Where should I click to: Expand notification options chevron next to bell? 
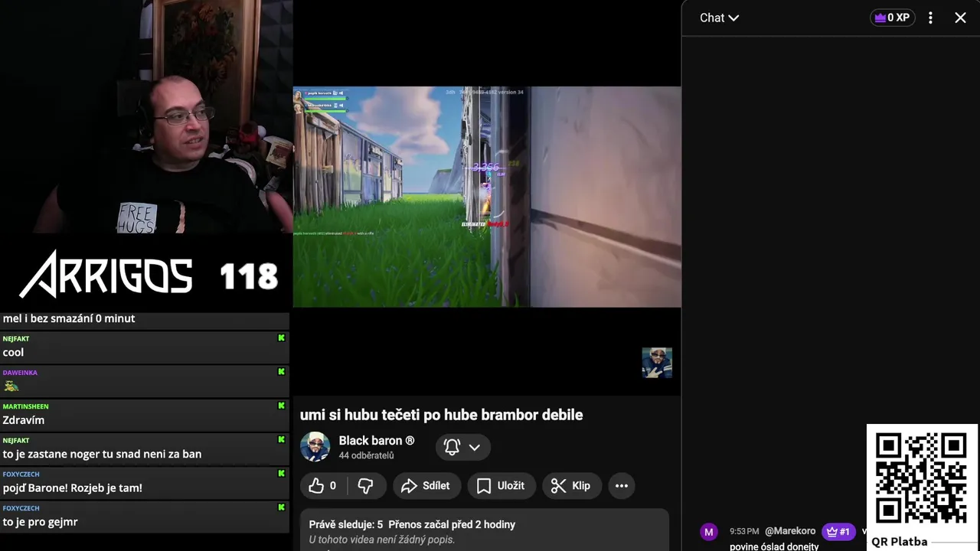pyautogui.click(x=475, y=447)
